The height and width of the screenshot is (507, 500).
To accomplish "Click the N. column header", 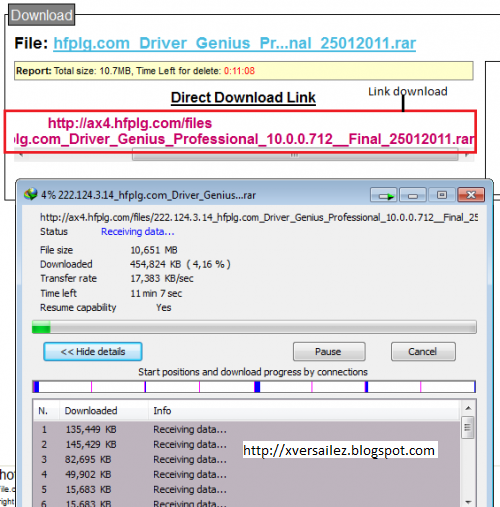I will (x=46, y=411).
